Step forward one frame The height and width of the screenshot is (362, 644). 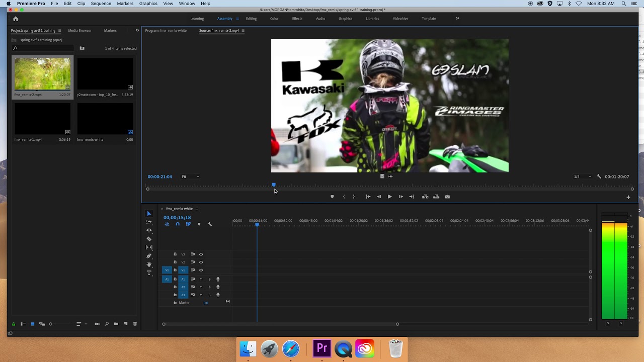coord(400,197)
